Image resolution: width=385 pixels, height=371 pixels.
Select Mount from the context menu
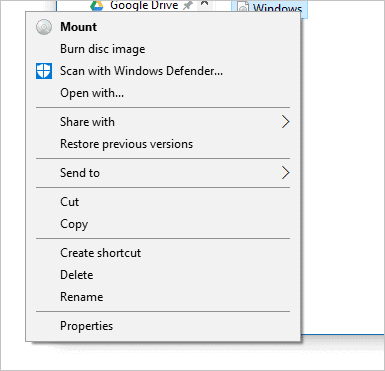[x=163, y=27]
